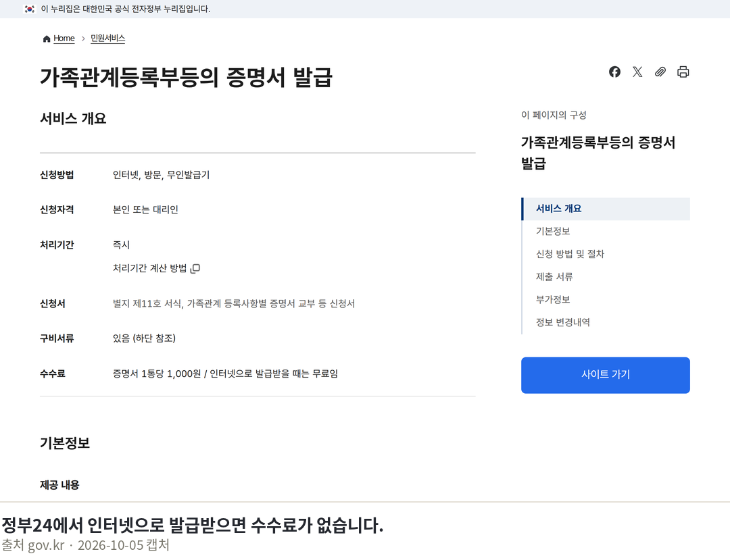This screenshot has width=730, height=560.
Task: Copy page link paperclip icon
Action: (x=660, y=72)
